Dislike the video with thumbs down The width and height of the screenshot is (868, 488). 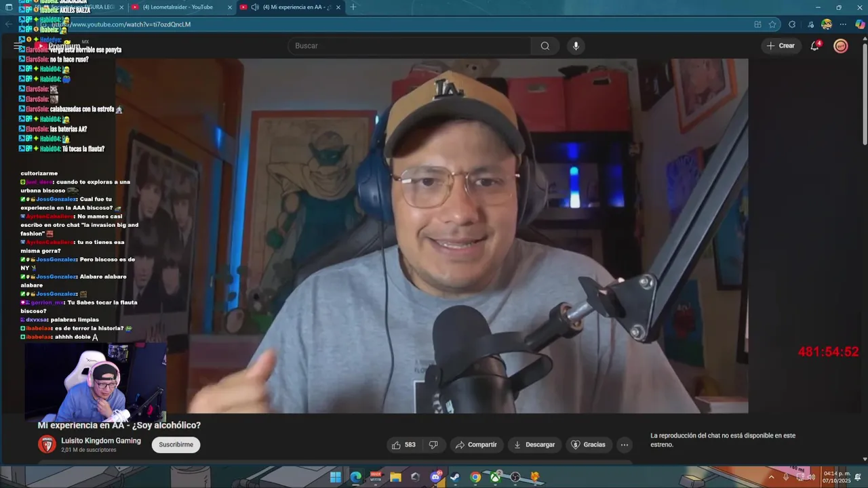pos(433,445)
